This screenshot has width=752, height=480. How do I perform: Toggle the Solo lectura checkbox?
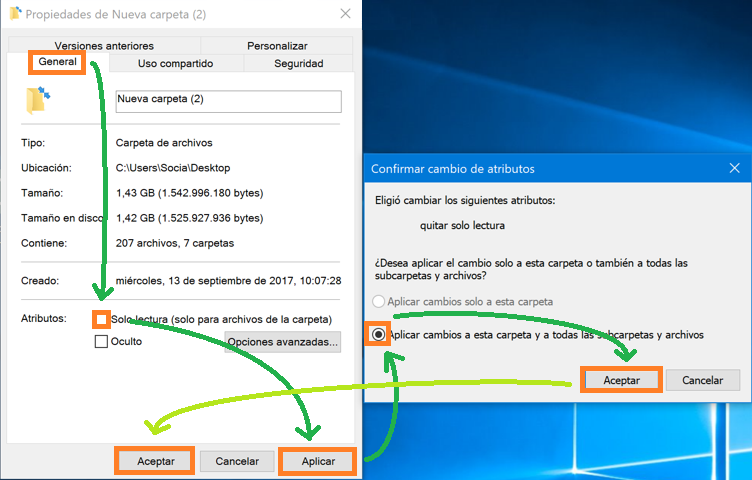point(101,319)
